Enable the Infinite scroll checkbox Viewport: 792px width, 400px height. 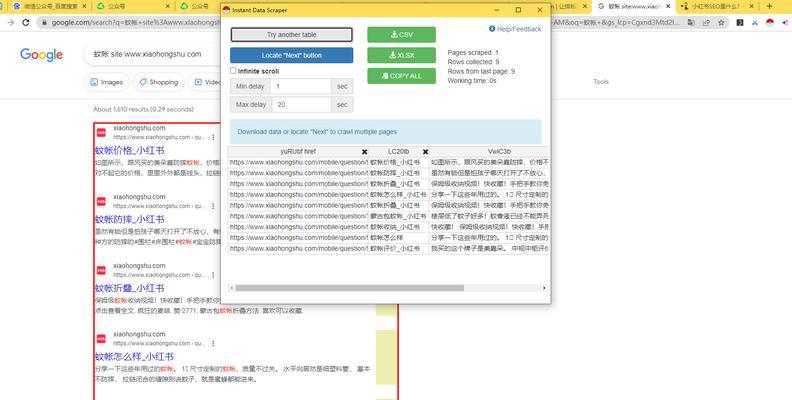pyautogui.click(x=233, y=71)
